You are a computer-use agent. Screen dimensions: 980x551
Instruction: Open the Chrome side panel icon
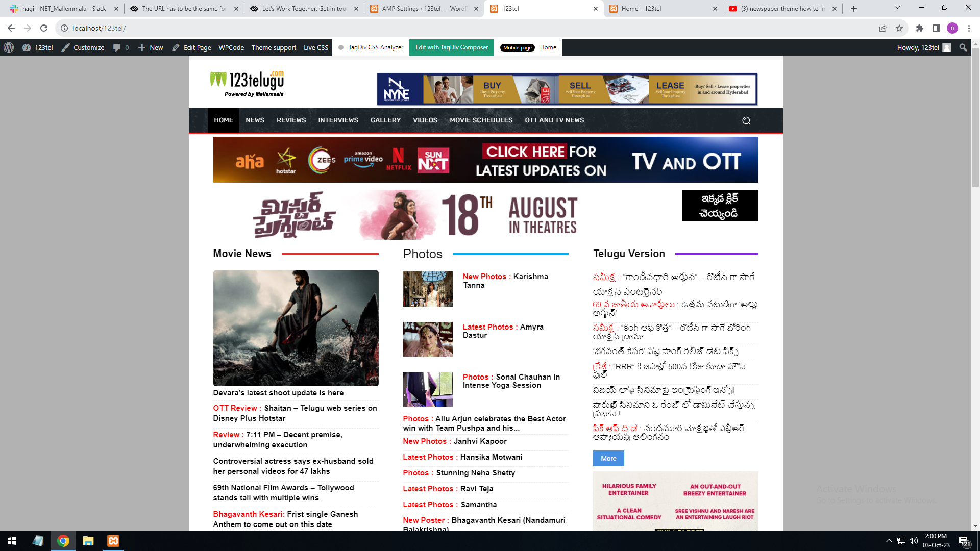(x=936, y=28)
